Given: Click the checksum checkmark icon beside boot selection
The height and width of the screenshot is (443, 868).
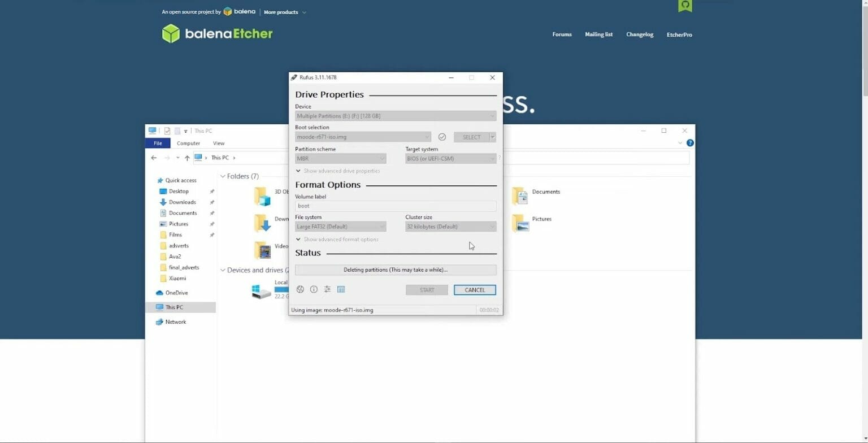Looking at the screenshot, I should point(442,137).
